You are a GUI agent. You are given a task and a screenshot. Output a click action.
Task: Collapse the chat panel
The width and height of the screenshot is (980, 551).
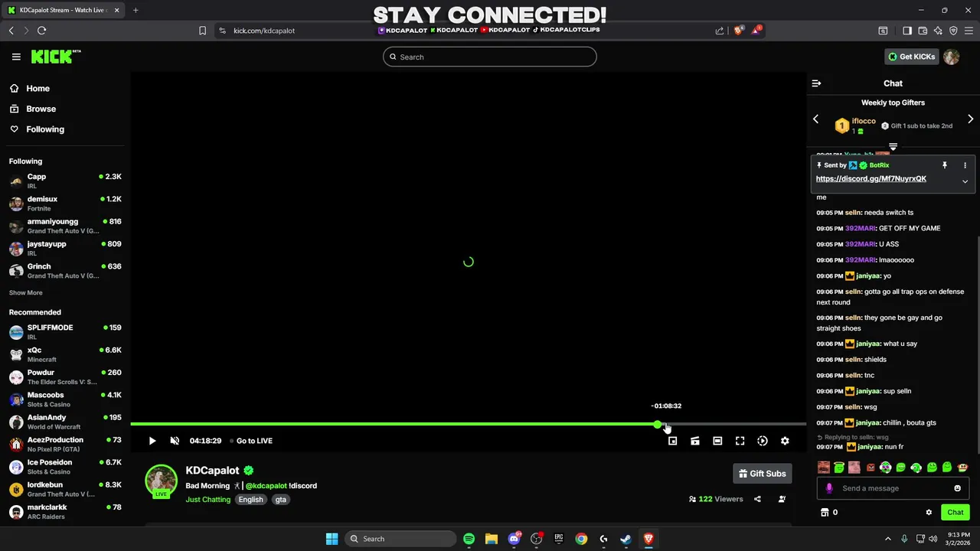coord(816,83)
